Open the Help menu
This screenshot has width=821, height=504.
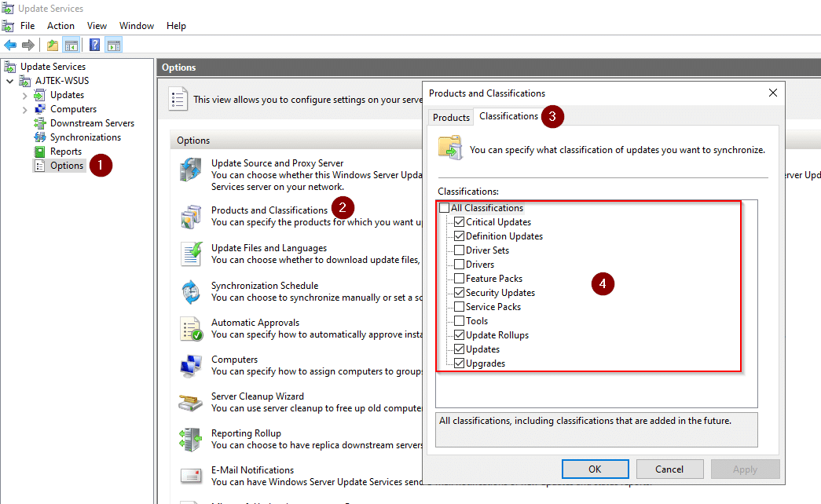(176, 26)
